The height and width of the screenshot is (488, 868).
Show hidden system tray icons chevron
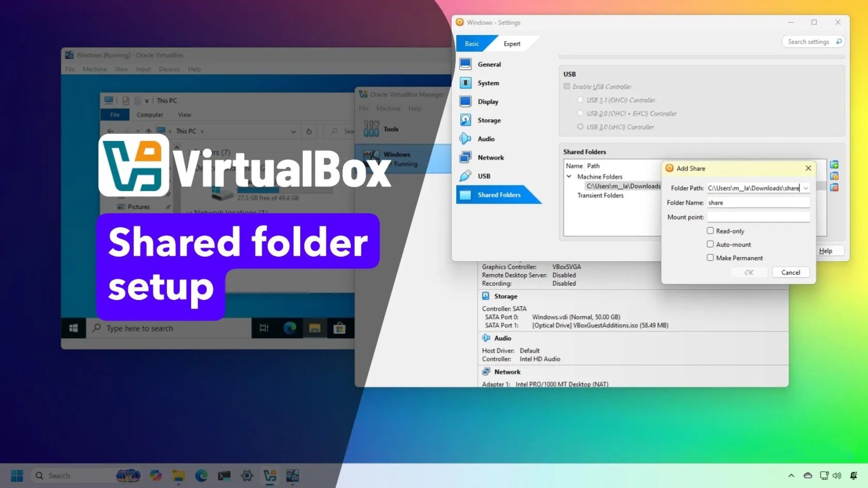(791, 475)
